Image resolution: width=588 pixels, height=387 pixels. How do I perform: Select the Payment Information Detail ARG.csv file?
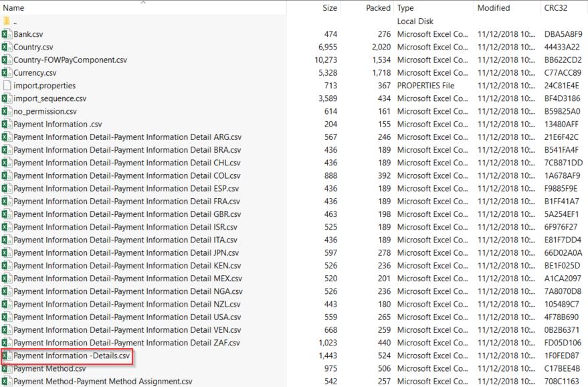click(x=128, y=137)
